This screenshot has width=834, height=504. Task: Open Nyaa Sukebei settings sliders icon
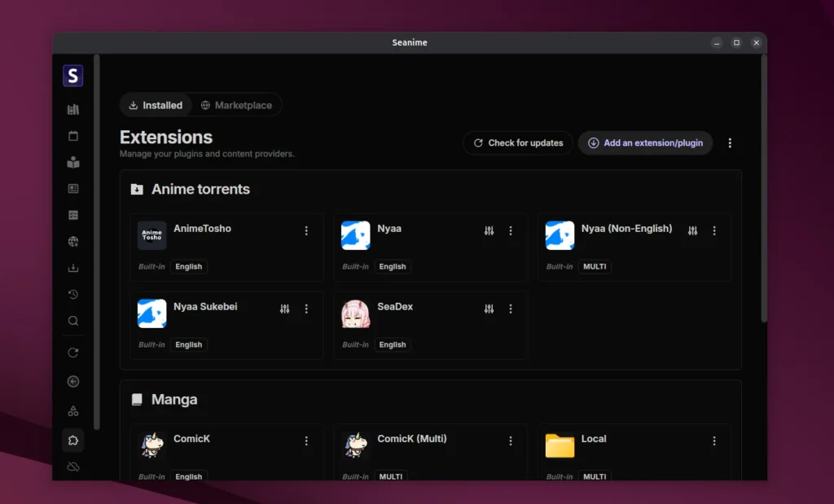click(x=285, y=309)
